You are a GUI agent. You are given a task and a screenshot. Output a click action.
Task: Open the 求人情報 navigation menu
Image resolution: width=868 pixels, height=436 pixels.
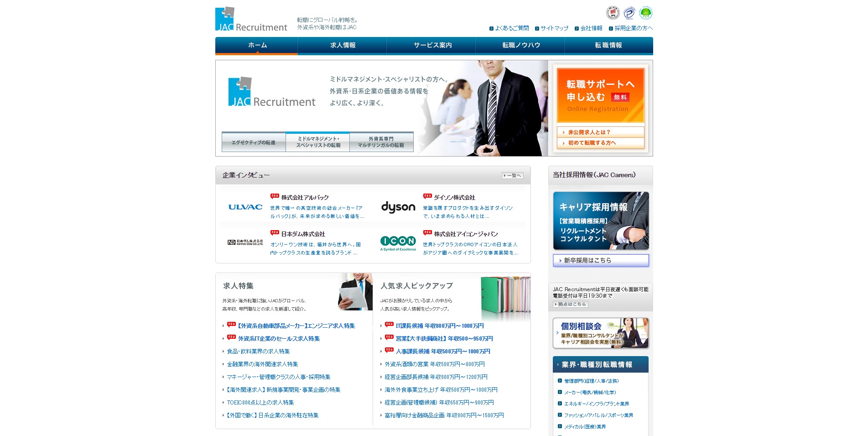pyautogui.click(x=343, y=45)
